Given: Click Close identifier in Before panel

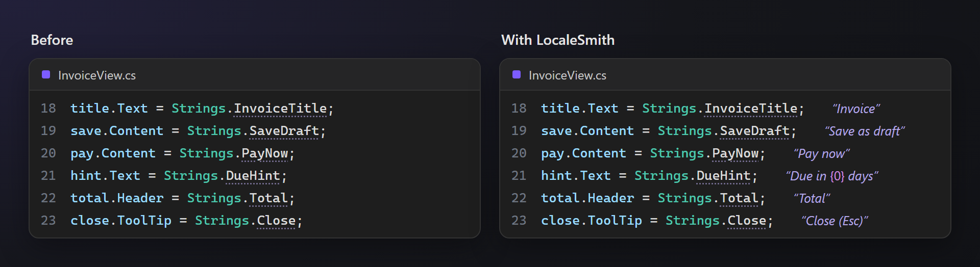Looking at the screenshot, I should coord(276,221).
